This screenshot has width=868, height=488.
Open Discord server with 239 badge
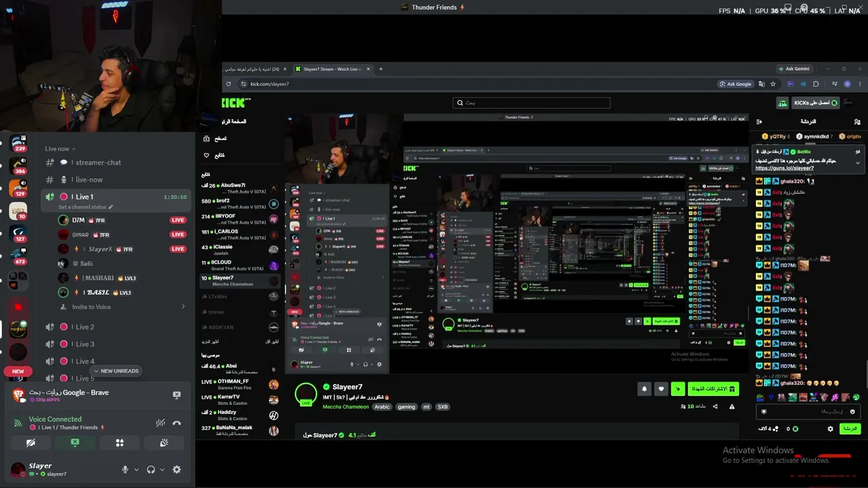coord(18,144)
